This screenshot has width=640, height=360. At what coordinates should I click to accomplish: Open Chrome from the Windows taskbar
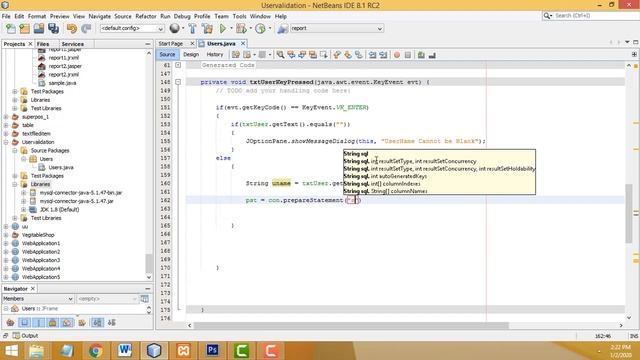tap(96, 351)
